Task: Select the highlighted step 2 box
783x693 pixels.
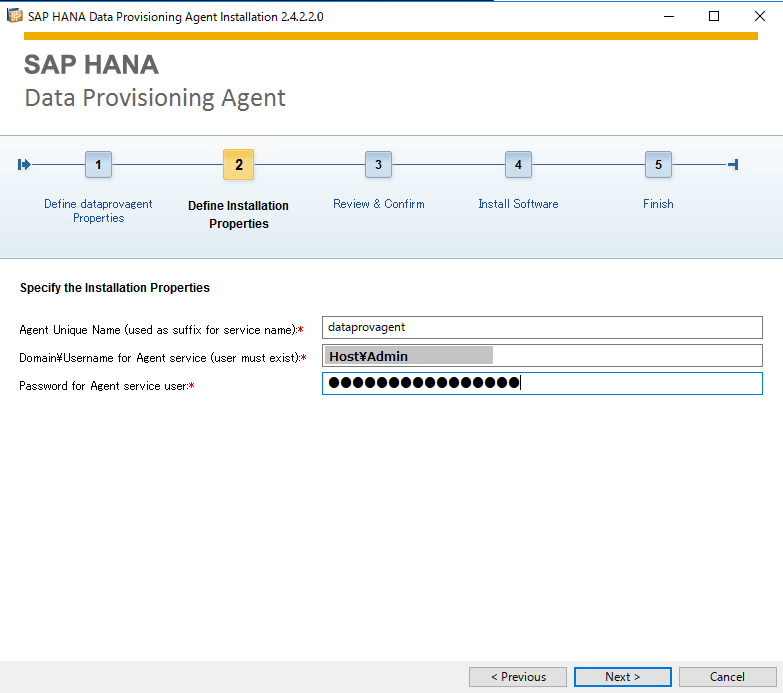Action: tap(239, 164)
